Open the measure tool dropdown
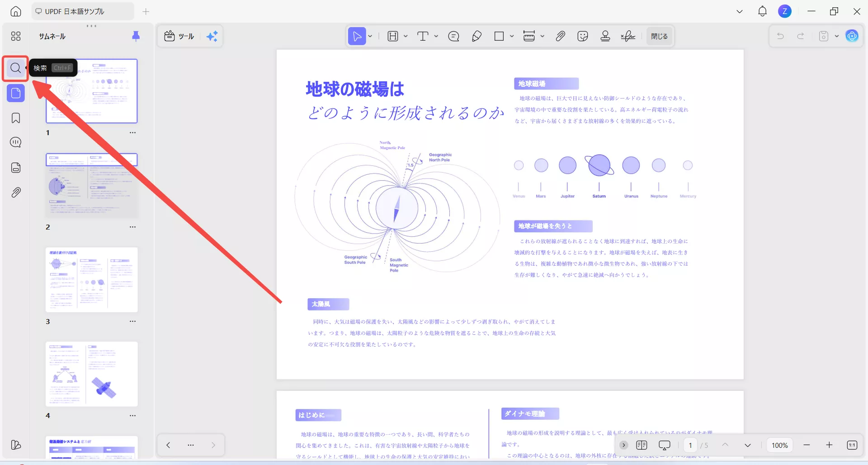This screenshot has width=868, height=465. [543, 36]
